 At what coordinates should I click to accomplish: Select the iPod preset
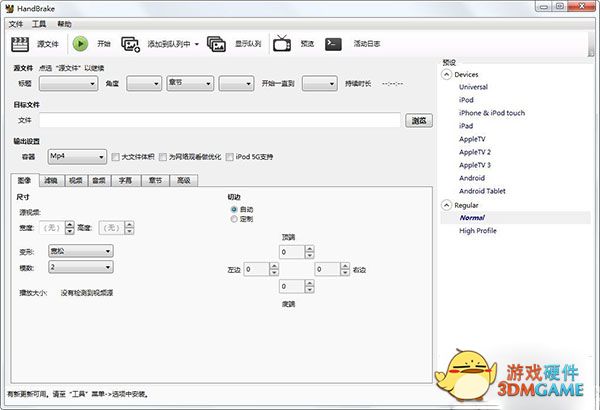point(466,100)
